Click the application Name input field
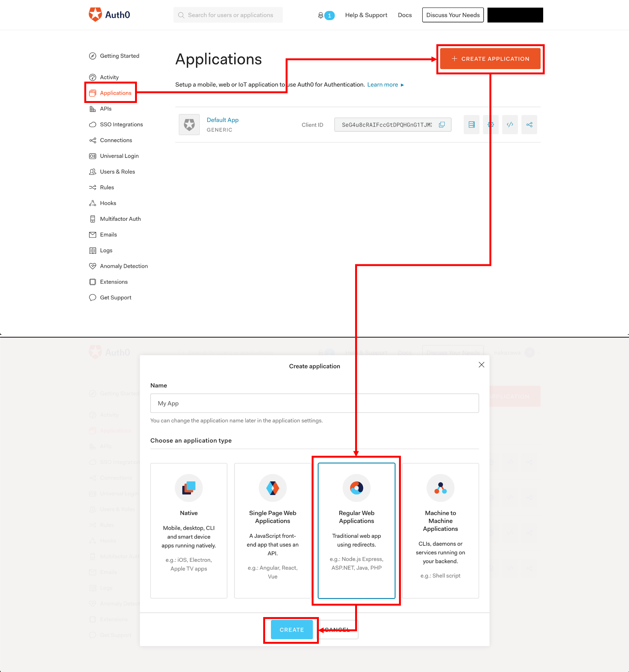629x672 pixels. (x=314, y=403)
